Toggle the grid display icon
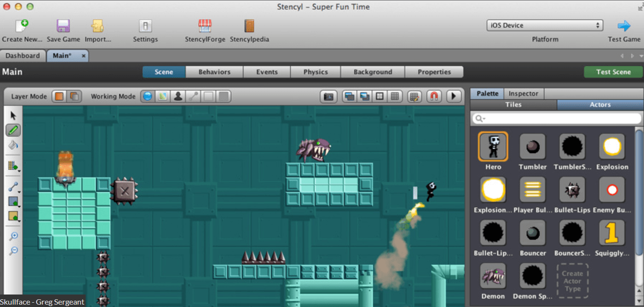The image size is (644, 307). coord(395,96)
